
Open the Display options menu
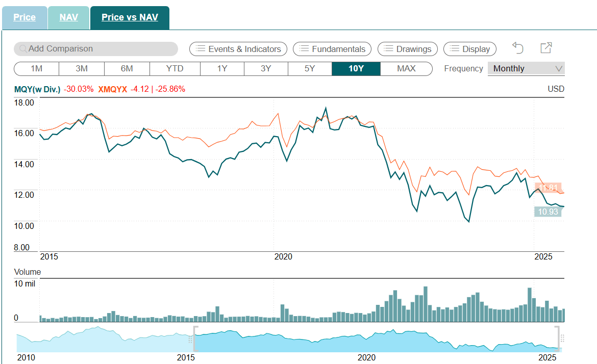(x=469, y=49)
